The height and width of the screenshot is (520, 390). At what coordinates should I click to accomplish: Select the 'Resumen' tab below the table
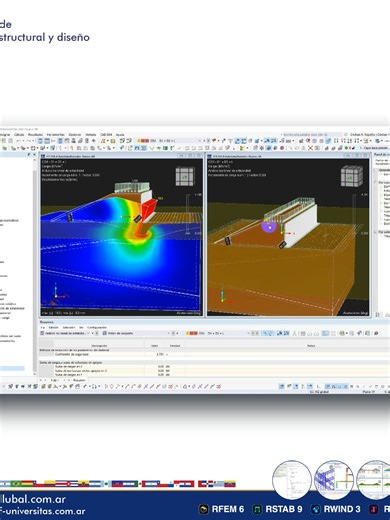point(79,380)
